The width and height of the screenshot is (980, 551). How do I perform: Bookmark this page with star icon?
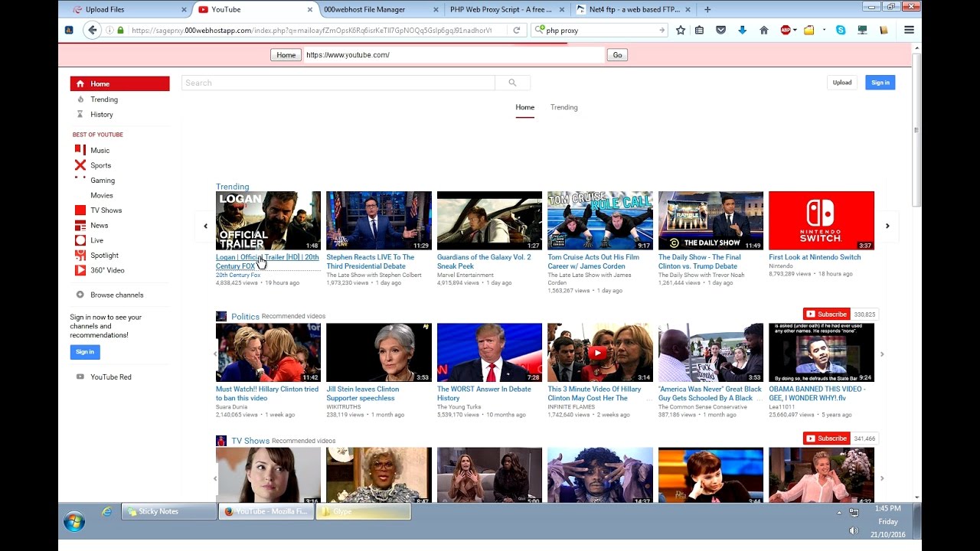tap(681, 31)
